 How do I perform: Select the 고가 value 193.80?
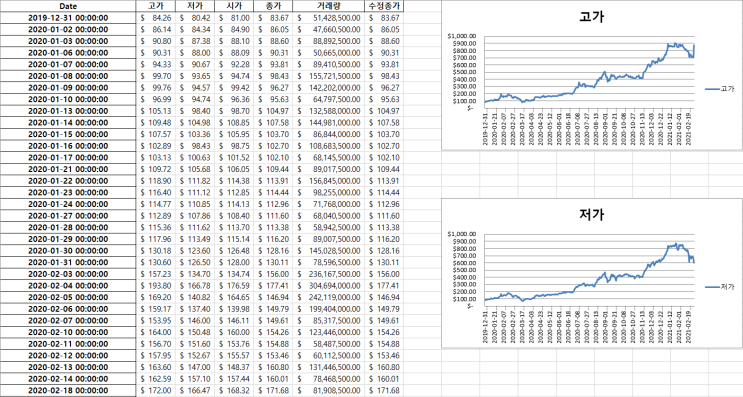coord(155,286)
